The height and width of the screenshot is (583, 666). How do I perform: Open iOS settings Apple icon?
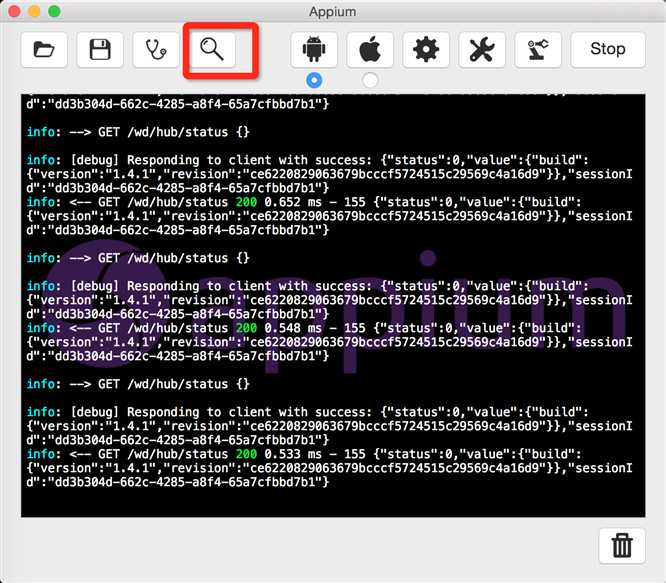[x=370, y=50]
